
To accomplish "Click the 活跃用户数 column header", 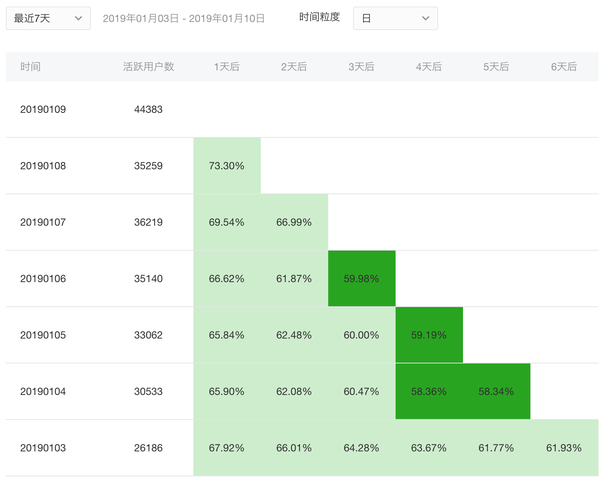I will click(148, 67).
